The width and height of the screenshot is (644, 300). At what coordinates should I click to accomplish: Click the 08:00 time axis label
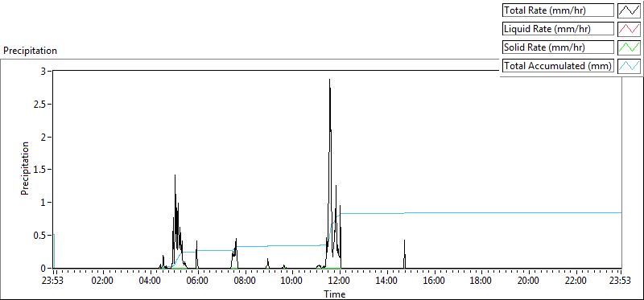(x=245, y=282)
